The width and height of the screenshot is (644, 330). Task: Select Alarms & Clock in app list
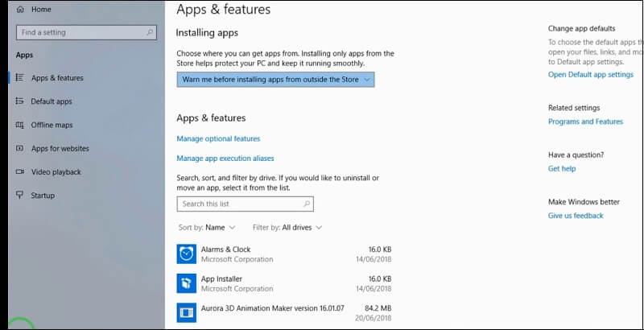[284, 254]
